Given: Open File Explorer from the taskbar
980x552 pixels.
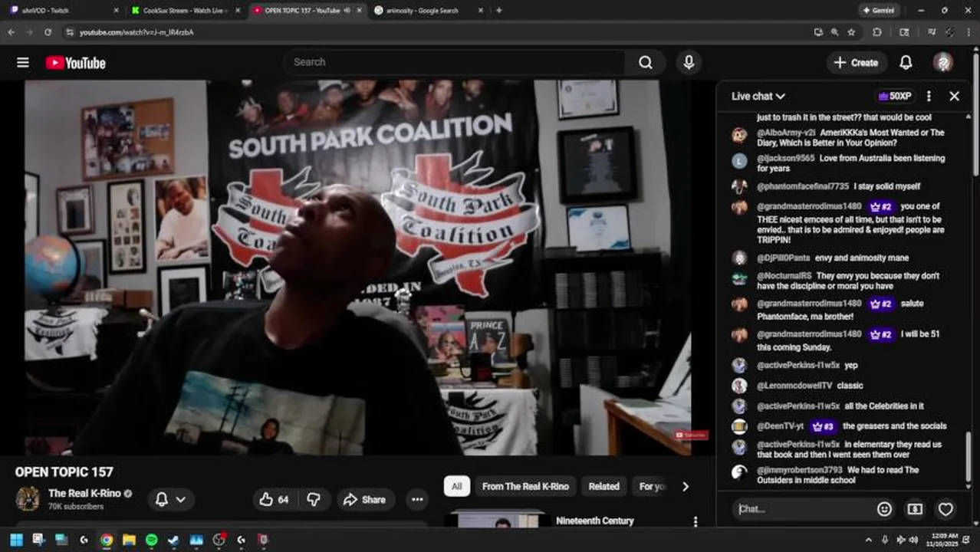Looking at the screenshot, I should [x=129, y=540].
